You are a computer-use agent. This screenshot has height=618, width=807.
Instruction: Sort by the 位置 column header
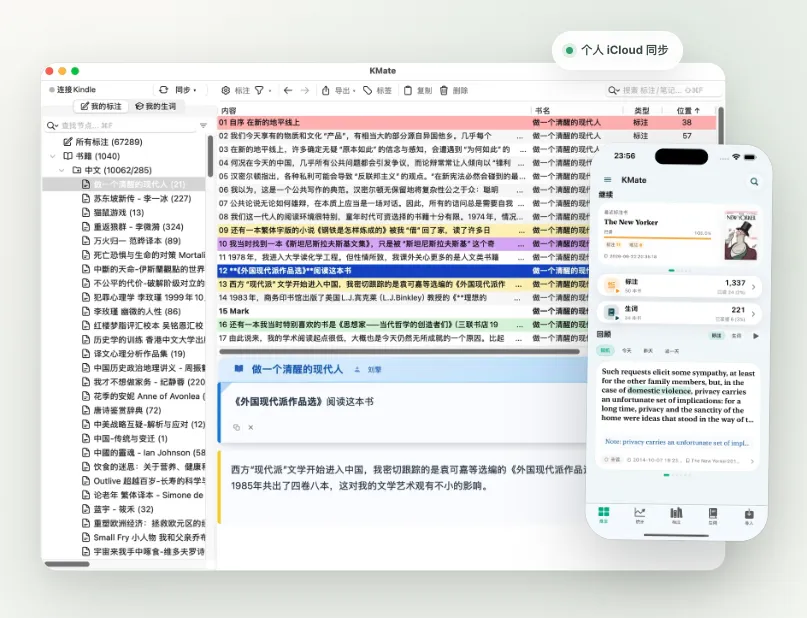click(x=688, y=111)
